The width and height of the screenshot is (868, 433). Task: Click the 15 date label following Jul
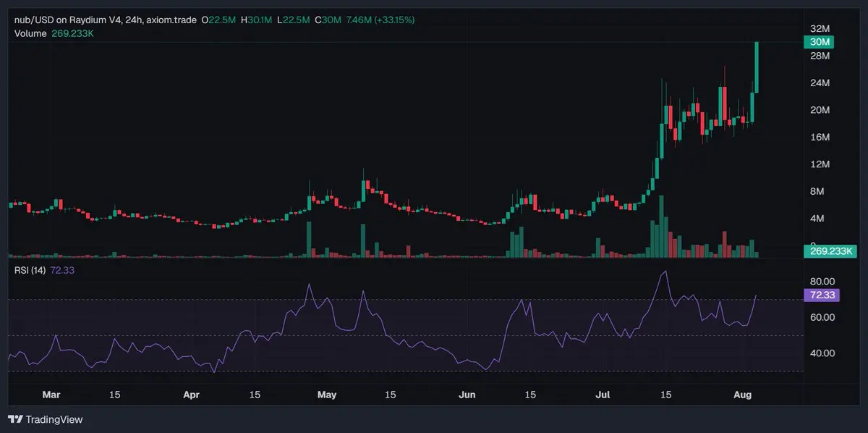tap(666, 395)
